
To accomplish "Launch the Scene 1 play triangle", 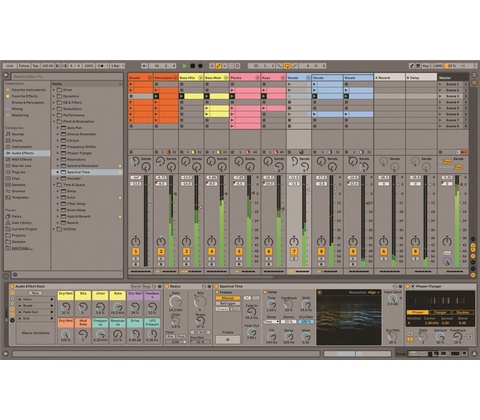I will pos(440,84).
